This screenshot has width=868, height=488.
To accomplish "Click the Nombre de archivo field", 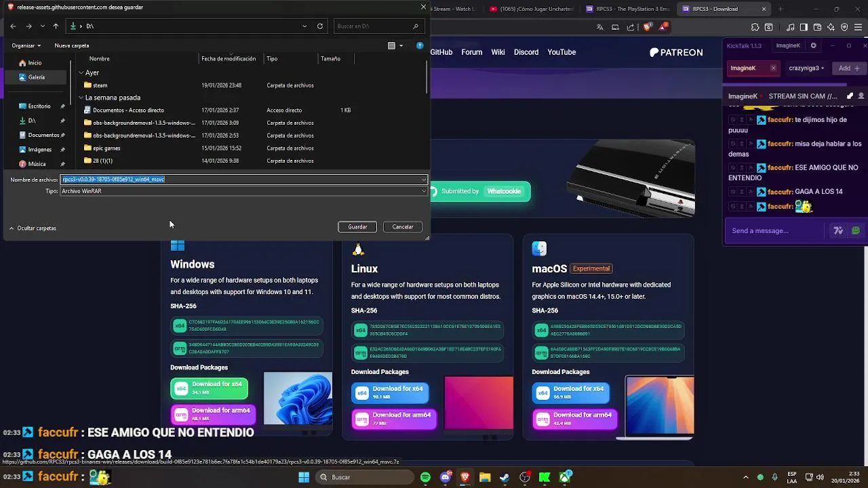I will (244, 180).
